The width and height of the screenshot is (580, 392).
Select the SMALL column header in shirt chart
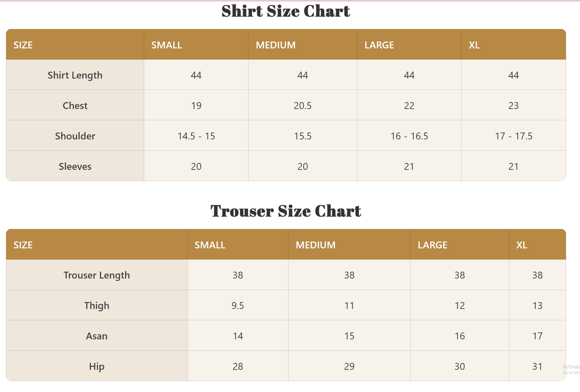pos(167,45)
